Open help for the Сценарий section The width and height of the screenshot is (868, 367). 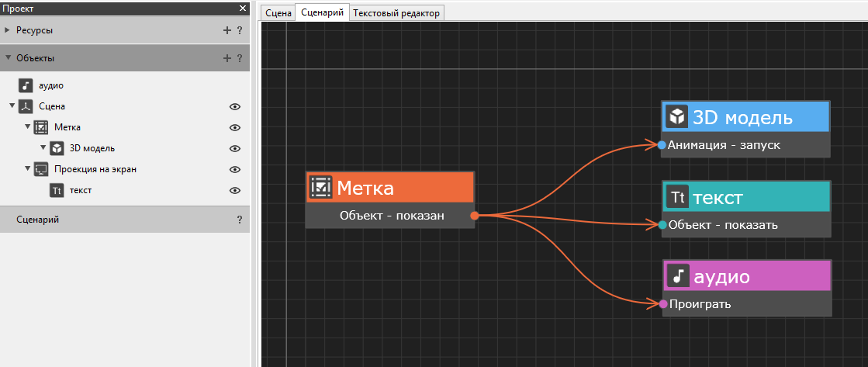(x=240, y=220)
